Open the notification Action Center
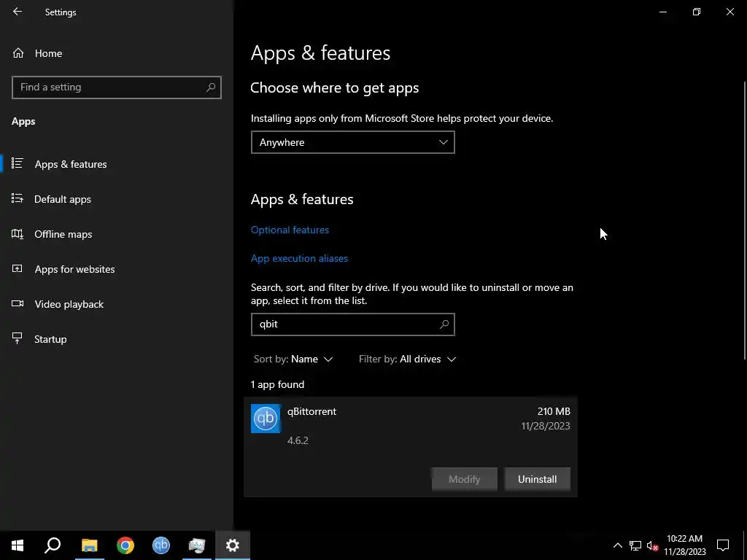Image resolution: width=747 pixels, height=560 pixels. pyautogui.click(x=723, y=545)
